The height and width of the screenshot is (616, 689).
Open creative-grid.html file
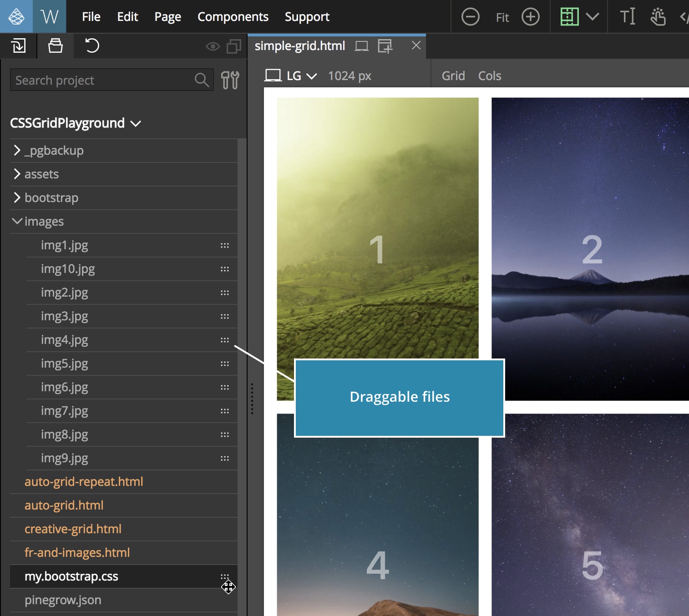pyautogui.click(x=73, y=529)
